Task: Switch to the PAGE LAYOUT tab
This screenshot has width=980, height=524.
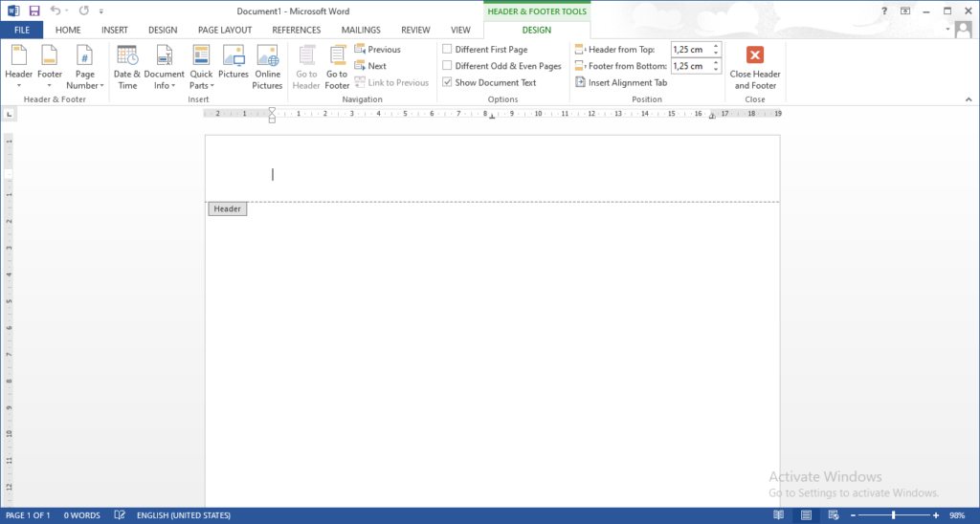Action: click(223, 30)
